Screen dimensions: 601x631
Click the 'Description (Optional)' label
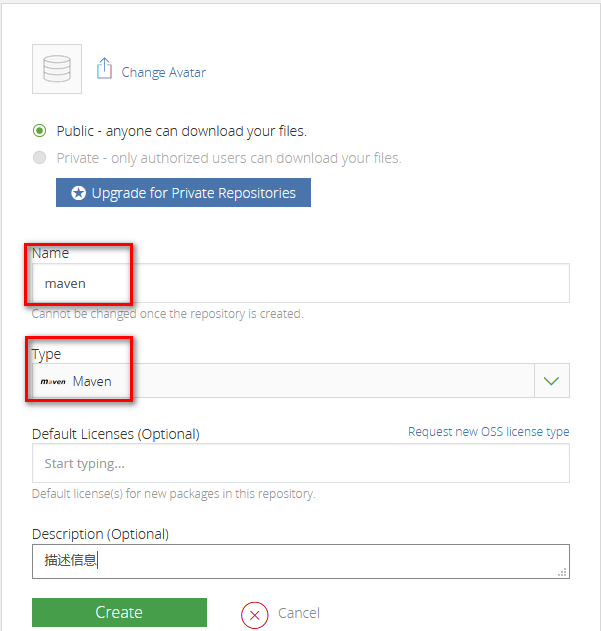click(x=100, y=534)
